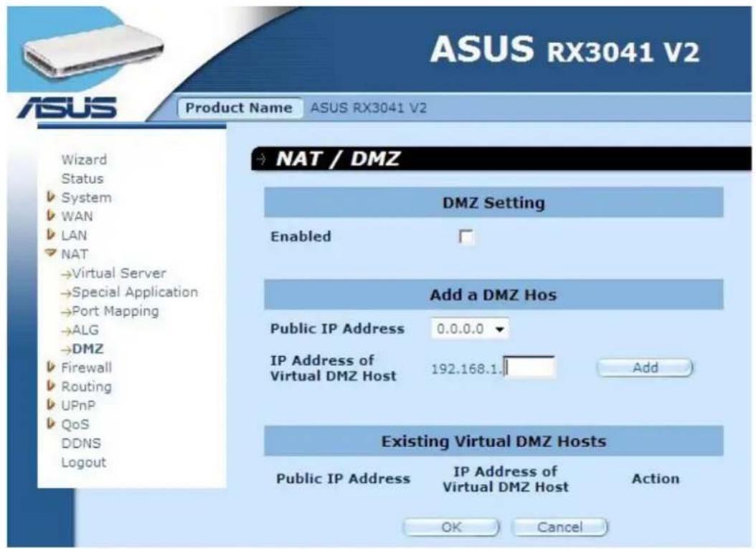Open the DDNS page
This screenshot has width=756, height=549.
(81, 443)
